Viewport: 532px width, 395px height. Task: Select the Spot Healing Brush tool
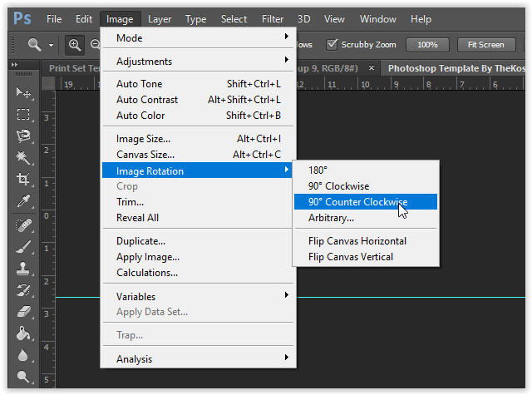23,225
